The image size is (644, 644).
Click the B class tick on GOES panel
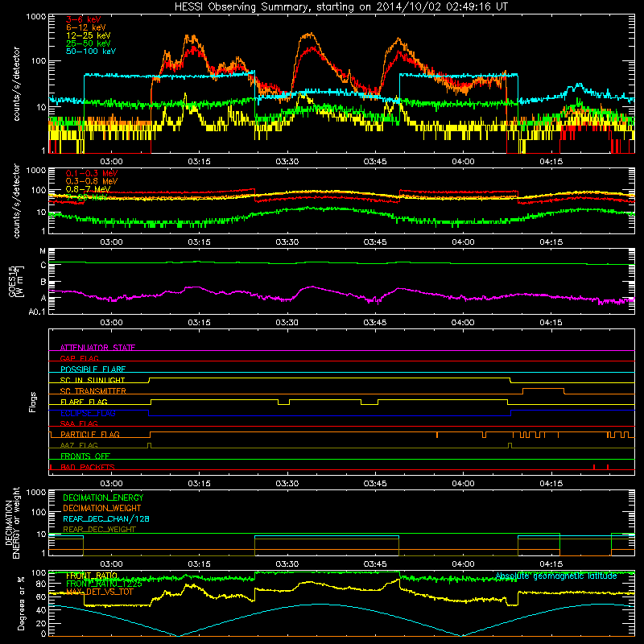coord(43,282)
